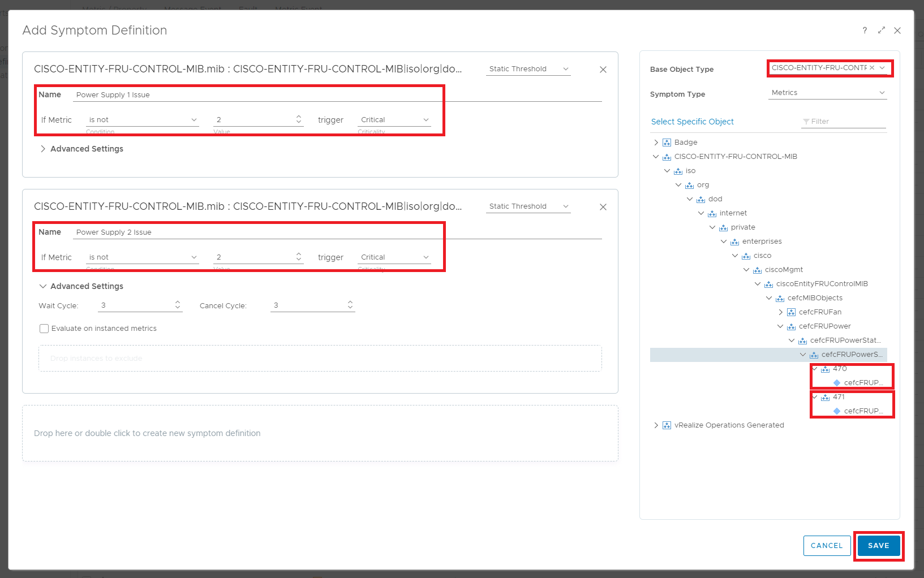Remove the Power Supply 2 symptom card
The width and height of the screenshot is (924, 578).
point(603,207)
